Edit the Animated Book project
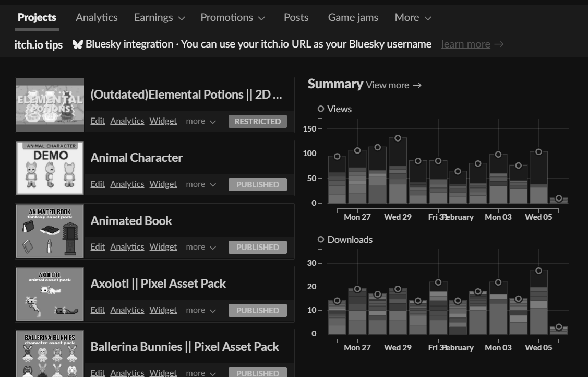Screen dimensions: 588x377 click(98, 246)
